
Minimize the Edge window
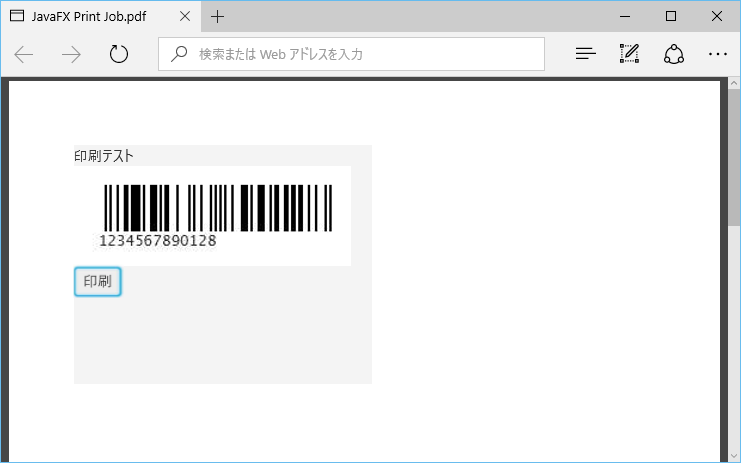click(x=625, y=16)
